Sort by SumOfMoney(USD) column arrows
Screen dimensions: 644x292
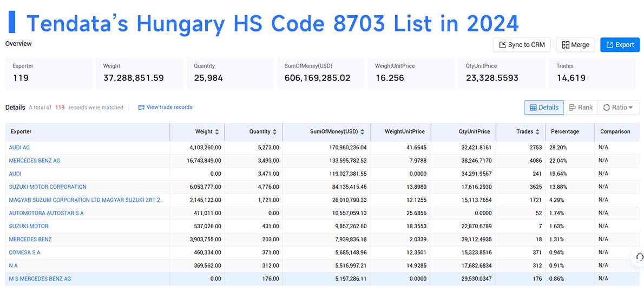pyautogui.click(x=362, y=131)
